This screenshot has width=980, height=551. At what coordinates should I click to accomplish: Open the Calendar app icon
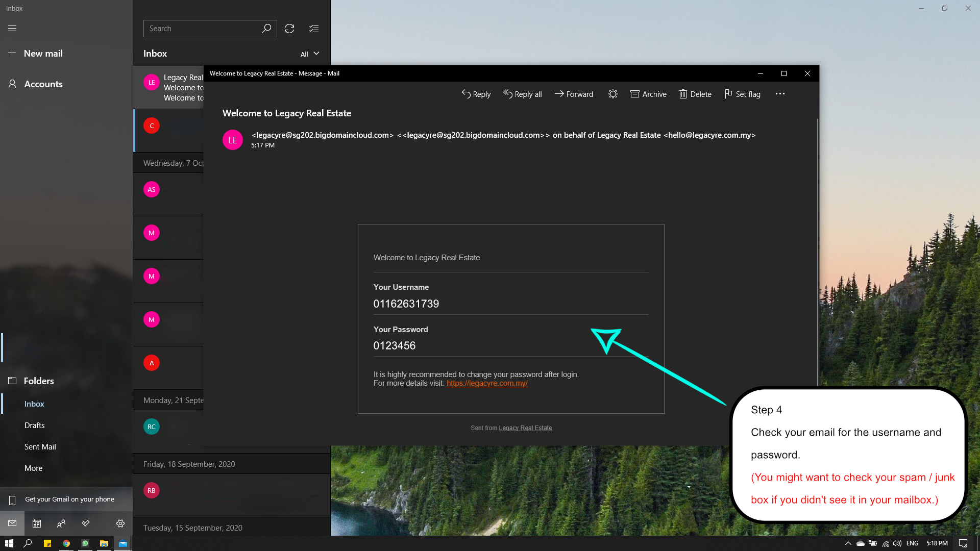[x=37, y=523]
